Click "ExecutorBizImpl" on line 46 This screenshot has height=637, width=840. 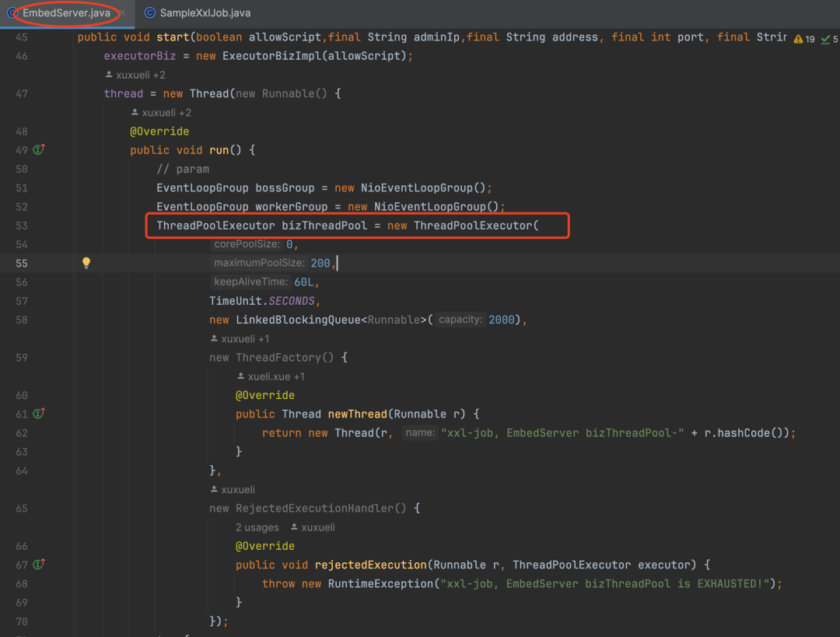(x=271, y=56)
